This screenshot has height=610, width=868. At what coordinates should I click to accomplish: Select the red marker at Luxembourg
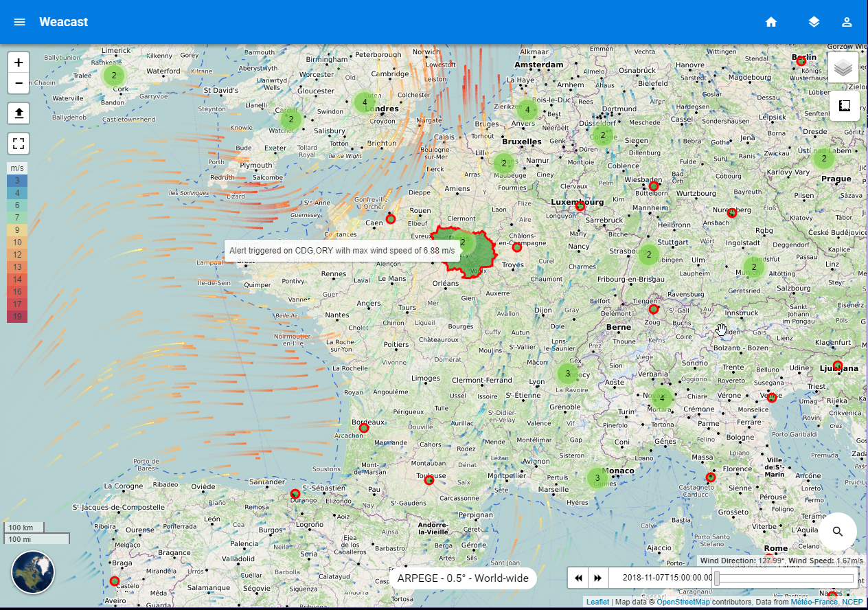(580, 206)
